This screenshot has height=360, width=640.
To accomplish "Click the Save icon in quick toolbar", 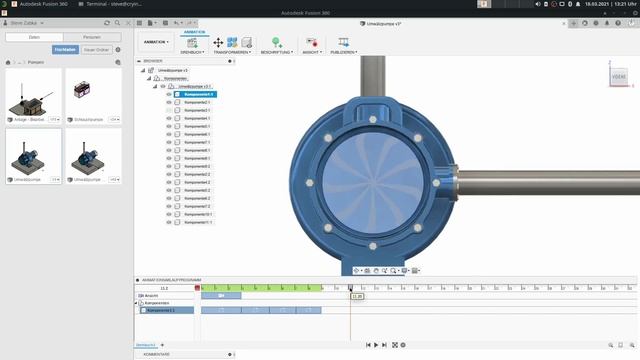I will [x=165, y=23].
